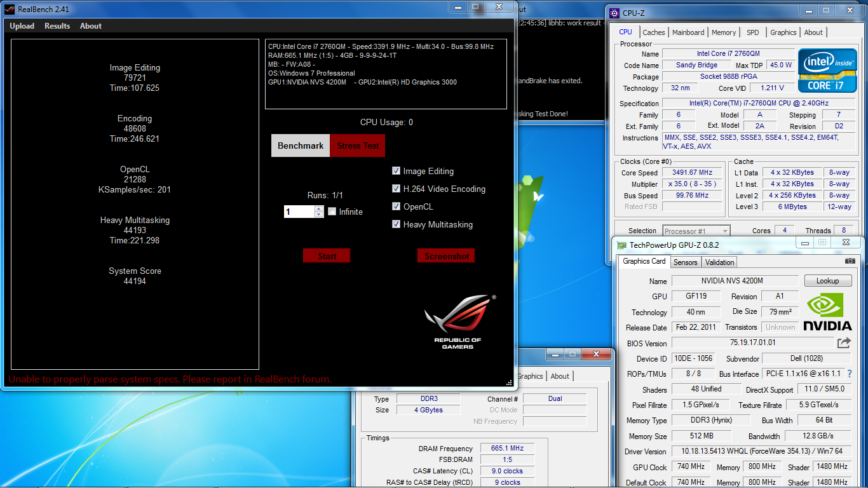The height and width of the screenshot is (488, 868).
Task: Click the Lookup button in GPU-Z
Action: tap(828, 281)
